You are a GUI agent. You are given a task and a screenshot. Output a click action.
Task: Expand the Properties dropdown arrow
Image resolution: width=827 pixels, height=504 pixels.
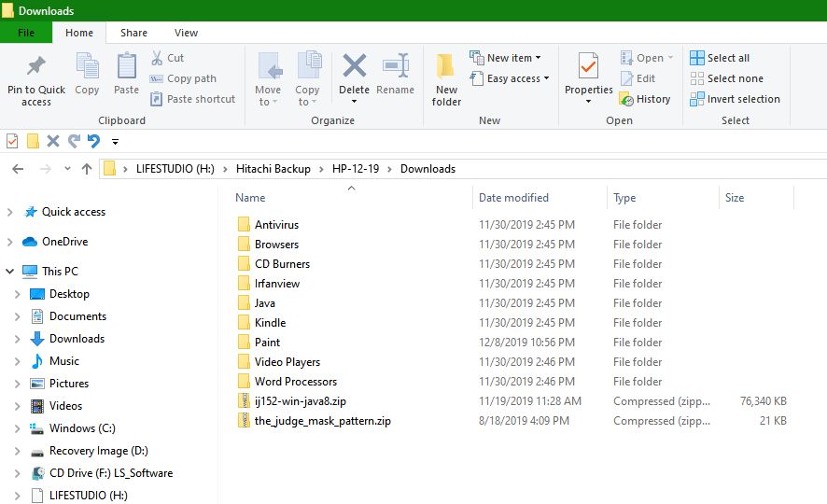click(589, 101)
